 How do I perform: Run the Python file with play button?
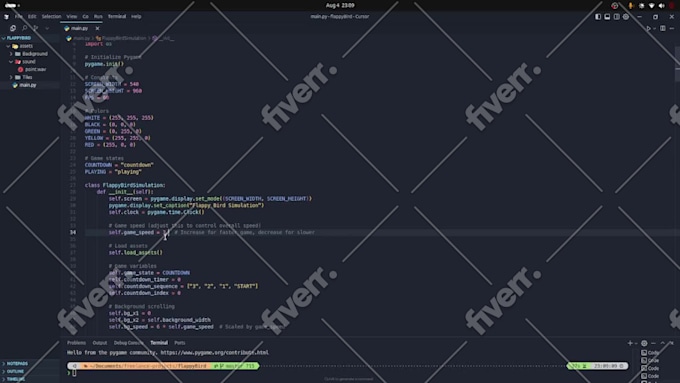pyautogui.click(x=648, y=28)
